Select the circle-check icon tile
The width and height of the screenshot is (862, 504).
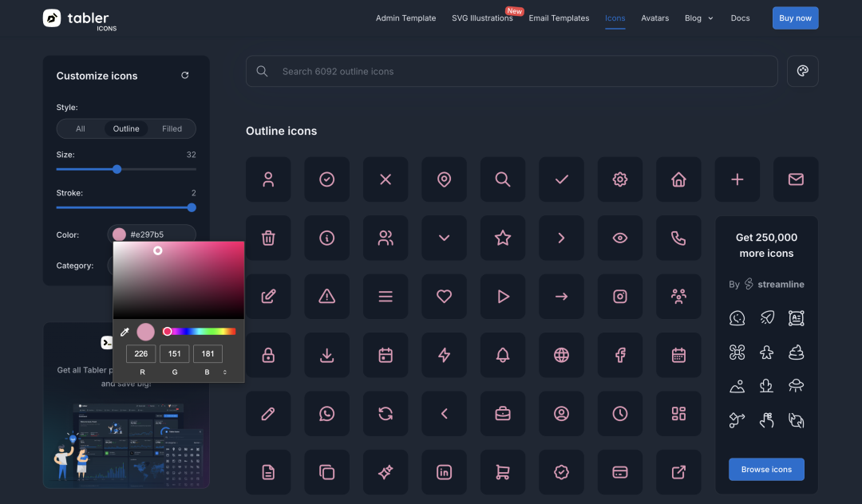pos(327,179)
